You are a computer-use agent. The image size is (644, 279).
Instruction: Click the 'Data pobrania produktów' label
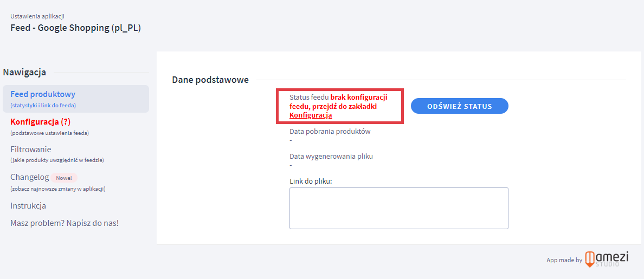(330, 131)
